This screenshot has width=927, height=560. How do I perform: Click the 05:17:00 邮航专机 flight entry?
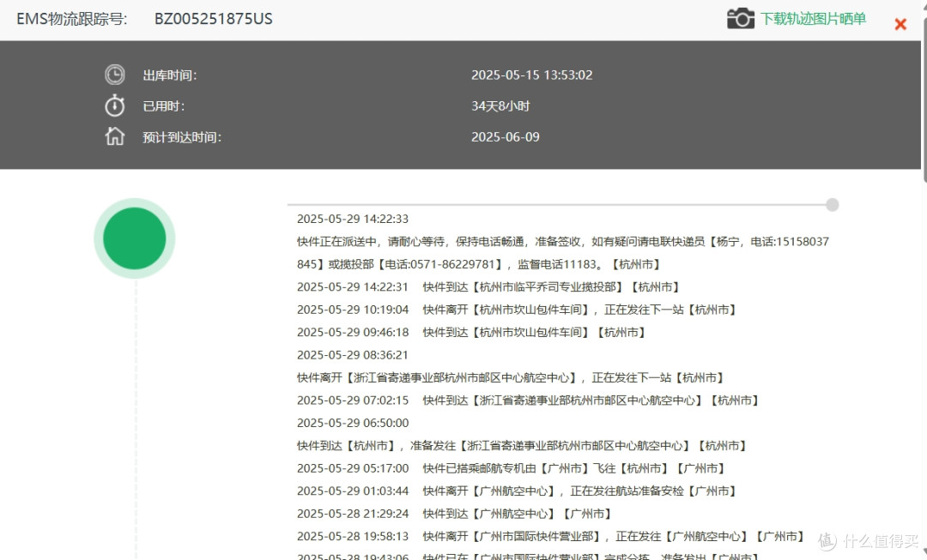click(511, 468)
